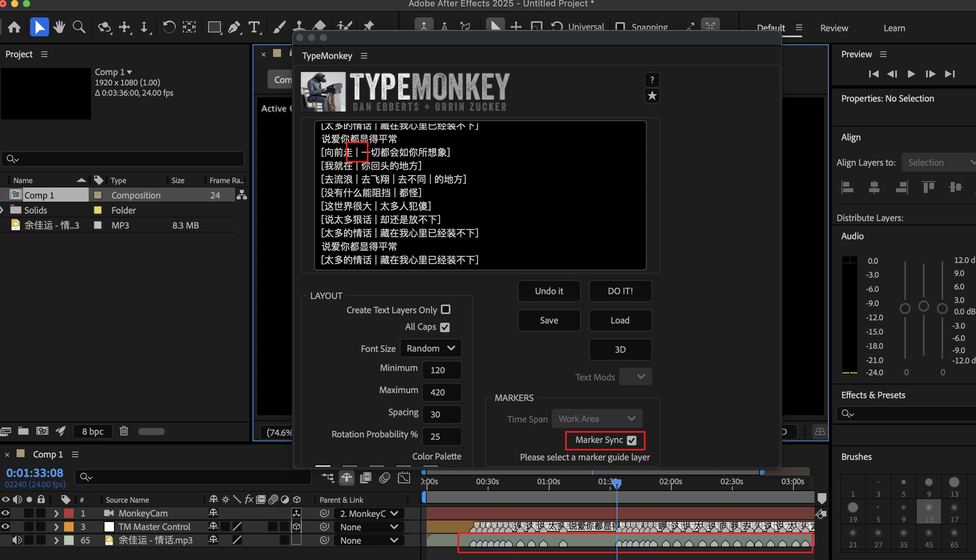Open TypeMonkey help via question mark icon
Screen dimensions: 976x560
click(651, 79)
